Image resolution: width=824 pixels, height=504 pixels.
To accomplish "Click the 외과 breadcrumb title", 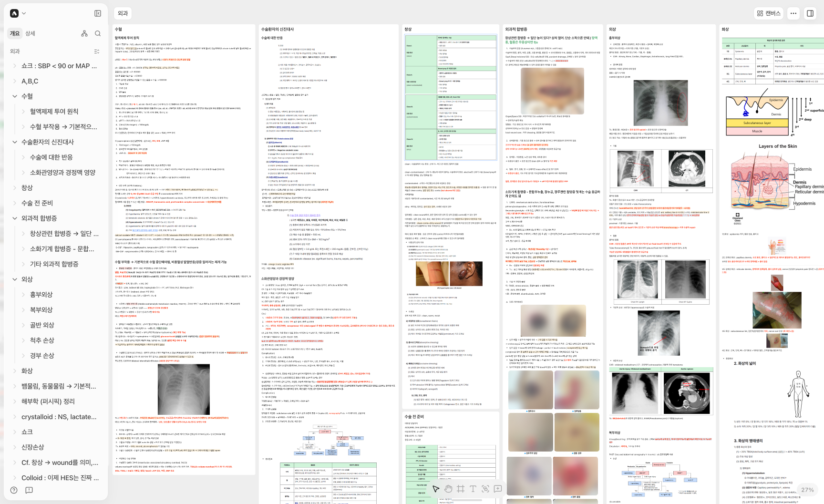I will pyautogui.click(x=123, y=13).
